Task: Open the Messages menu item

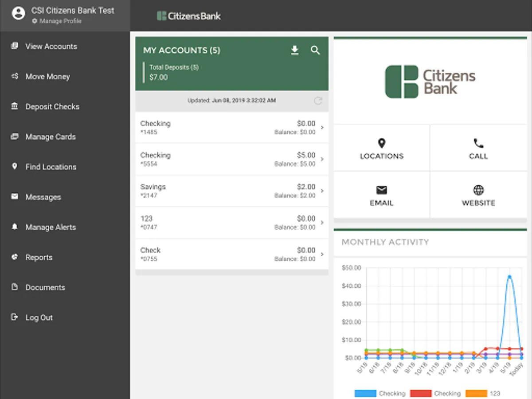Action: coord(43,197)
